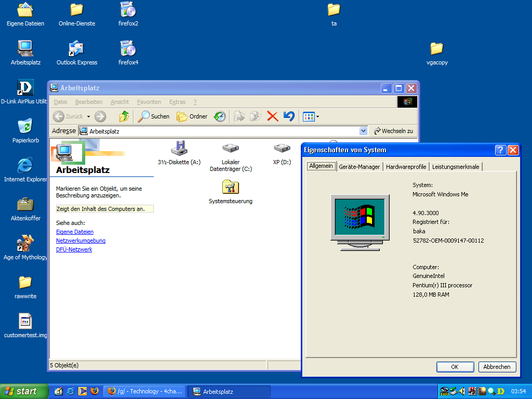This screenshot has height=399, width=532.
Task: Select the 3½-Diskette (A:) drive icon
Action: (x=179, y=153)
